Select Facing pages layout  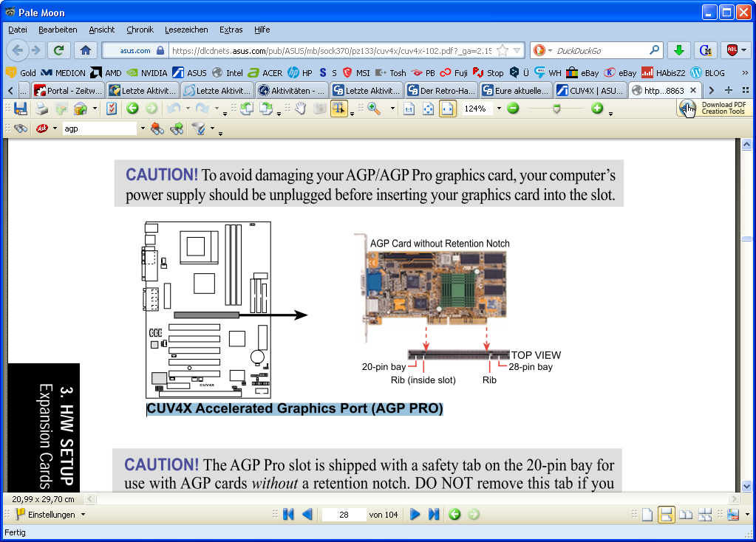(686, 515)
